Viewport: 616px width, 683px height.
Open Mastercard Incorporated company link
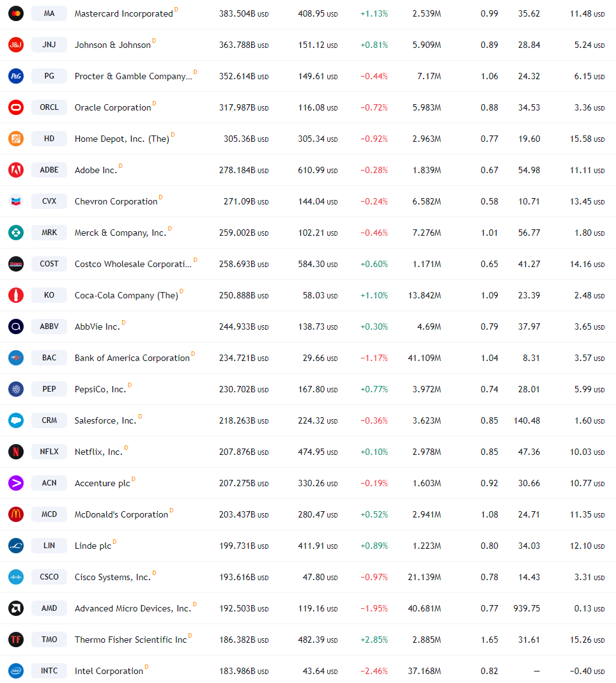click(124, 14)
